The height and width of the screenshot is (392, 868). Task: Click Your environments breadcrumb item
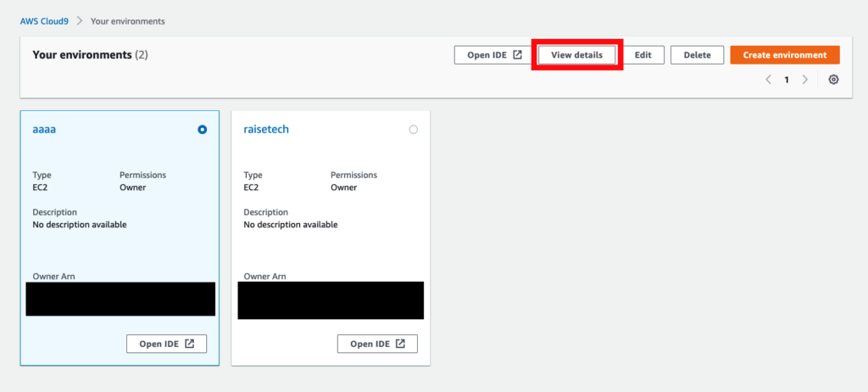coord(128,21)
